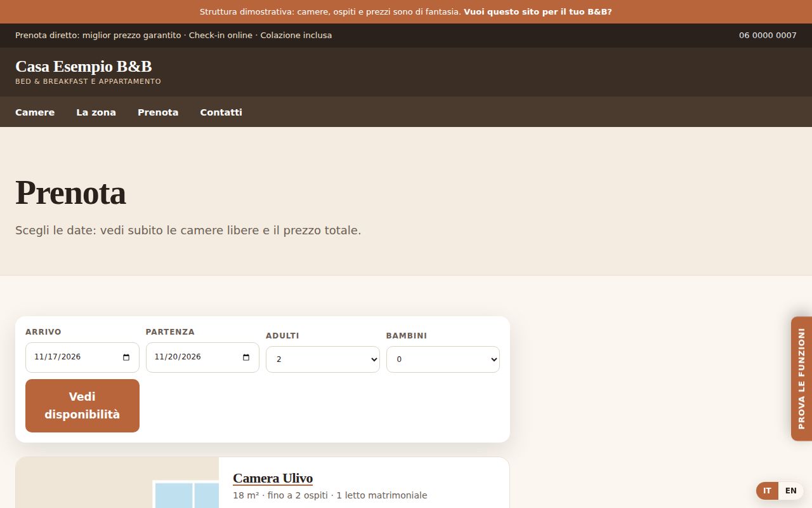This screenshot has height=508, width=812.
Task: Click the Camera Ulivo room thumbnail
Action: pos(117,483)
